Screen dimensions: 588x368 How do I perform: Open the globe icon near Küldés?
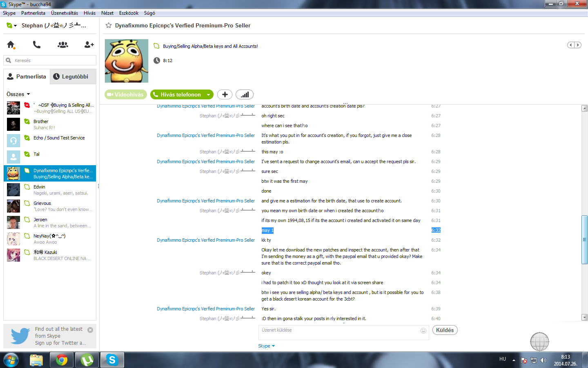pyautogui.click(x=539, y=342)
